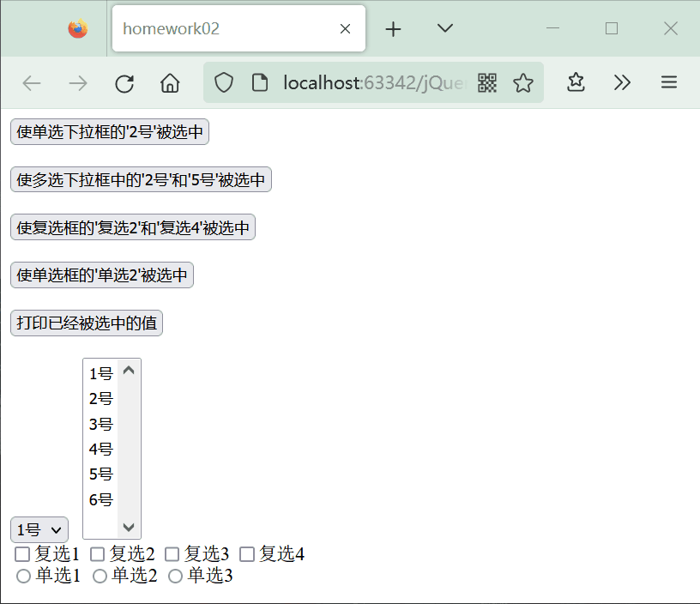Image resolution: width=700 pixels, height=604 pixels.
Task: Click the listbox scroll up arrow
Action: pyautogui.click(x=129, y=370)
